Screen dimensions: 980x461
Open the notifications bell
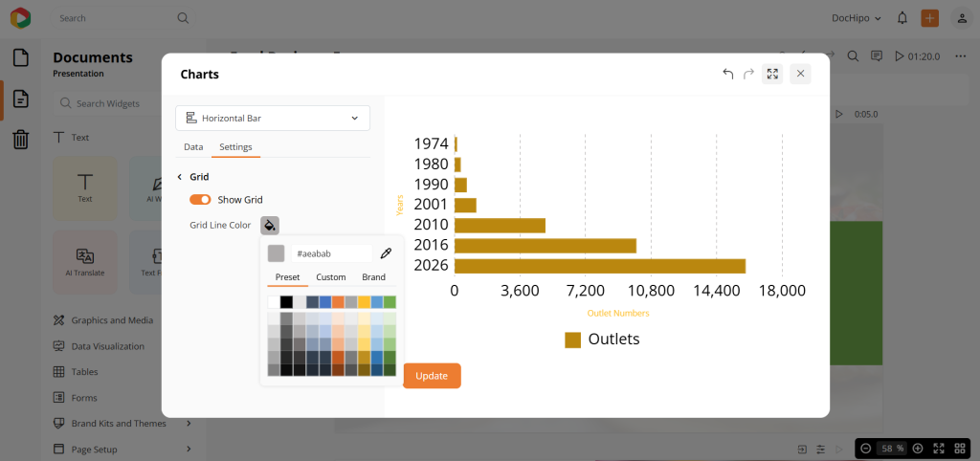[x=902, y=18]
